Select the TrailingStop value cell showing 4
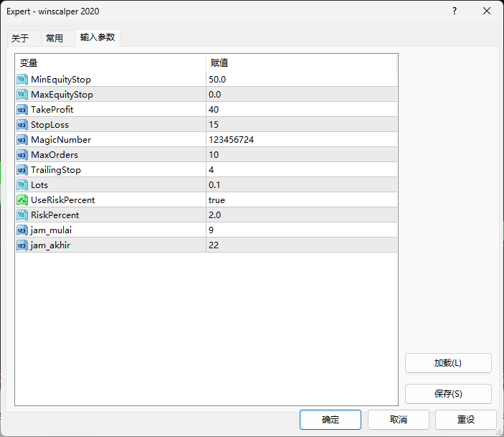 (x=301, y=169)
